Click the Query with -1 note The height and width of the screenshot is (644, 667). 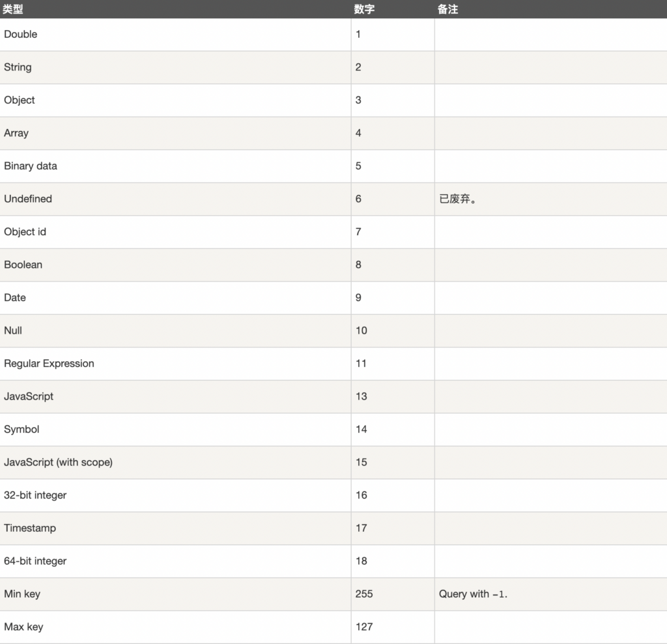[473, 594]
